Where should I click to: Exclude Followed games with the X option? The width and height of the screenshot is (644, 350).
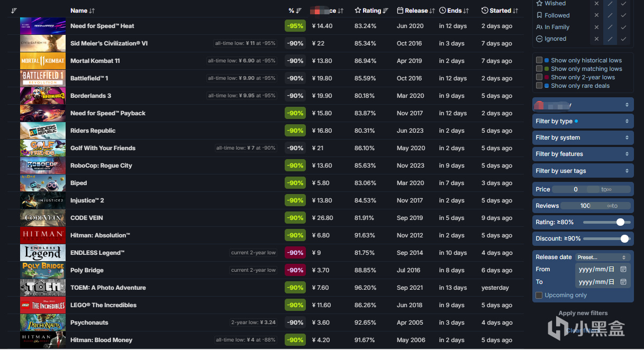tap(596, 15)
